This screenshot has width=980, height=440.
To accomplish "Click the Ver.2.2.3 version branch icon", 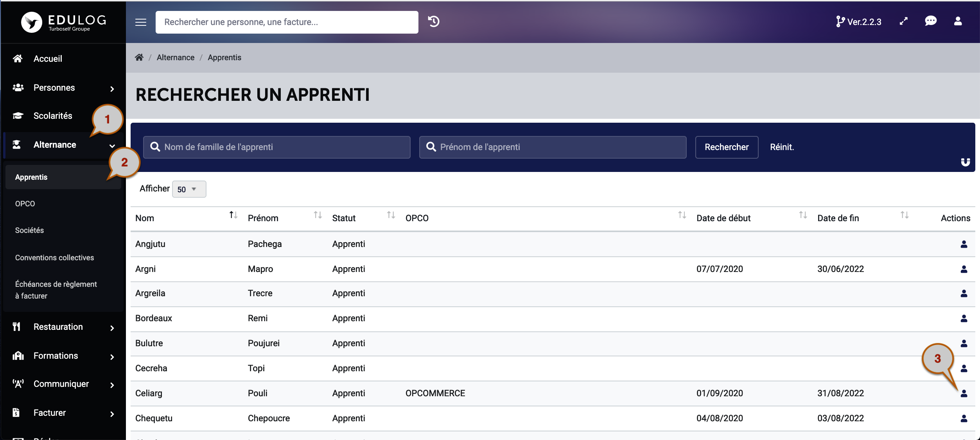I will point(840,21).
